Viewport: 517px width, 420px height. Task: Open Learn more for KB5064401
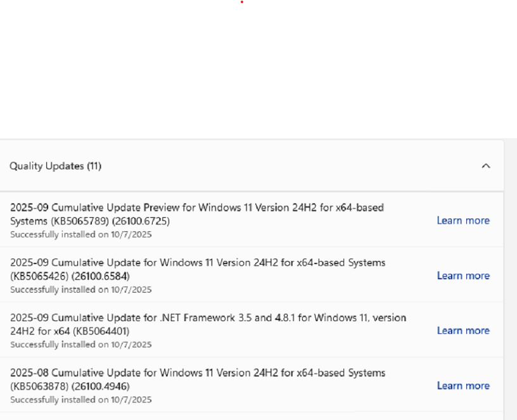coord(463,330)
